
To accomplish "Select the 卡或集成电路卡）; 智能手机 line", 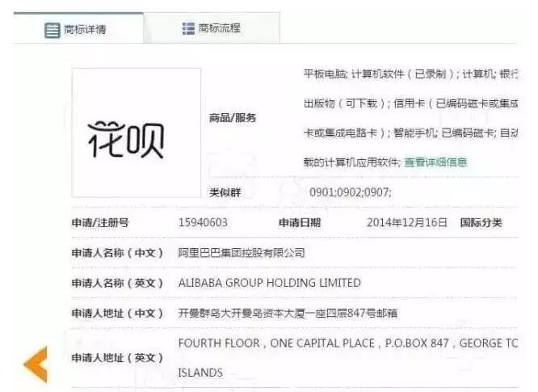I will click(410, 133).
